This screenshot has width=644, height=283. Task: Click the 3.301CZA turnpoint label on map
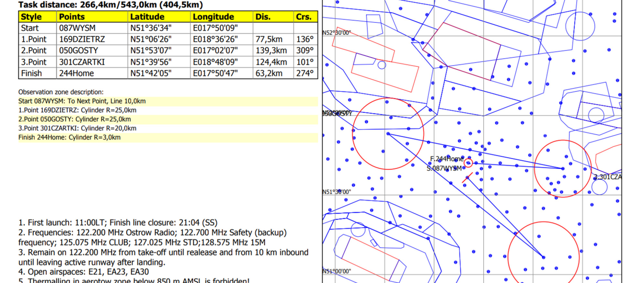(x=607, y=177)
